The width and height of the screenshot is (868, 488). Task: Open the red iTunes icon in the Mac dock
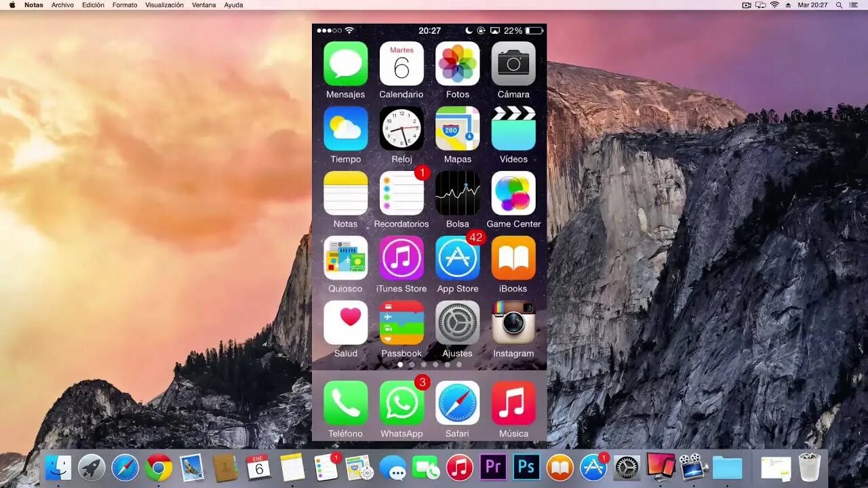(460, 468)
